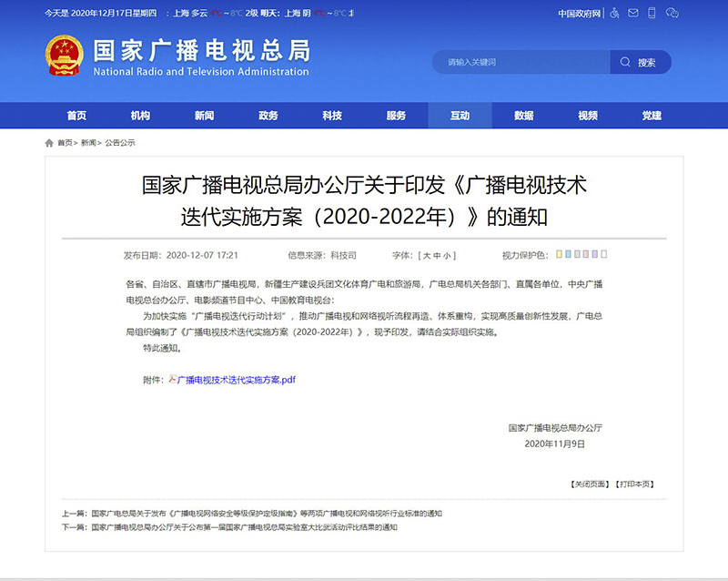
Task: Go to the 首页 navigation tab
Action: tap(76, 116)
